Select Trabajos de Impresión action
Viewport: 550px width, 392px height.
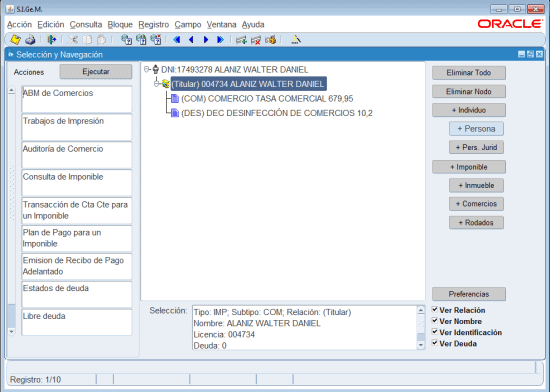pos(76,127)
